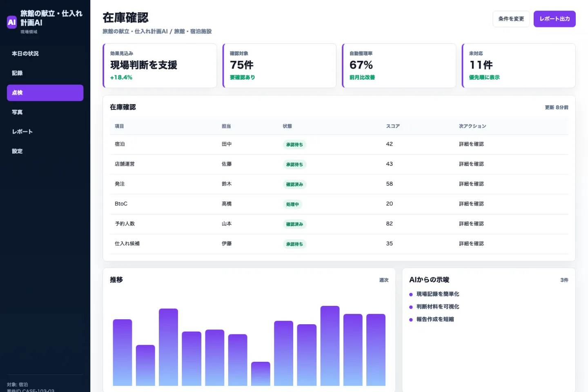Click the スコア column header
Screen dimensions: 588x392
point(393,126)
